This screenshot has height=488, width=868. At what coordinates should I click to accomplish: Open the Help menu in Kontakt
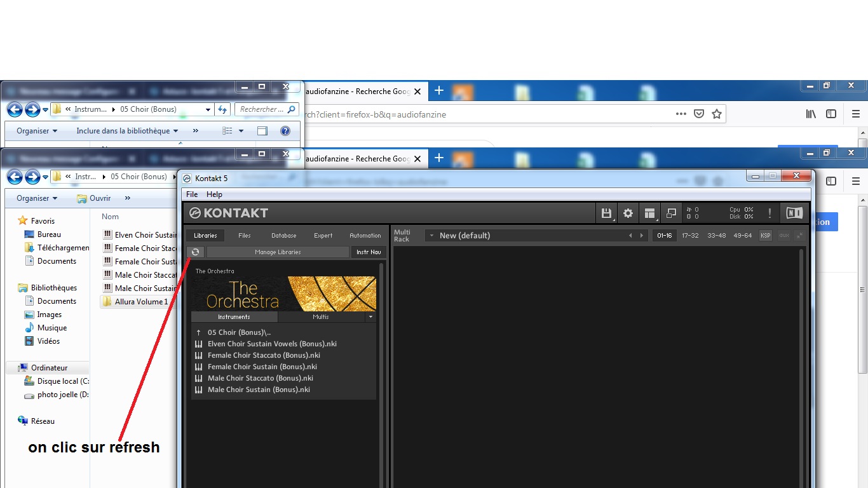[x=215, y=194]
